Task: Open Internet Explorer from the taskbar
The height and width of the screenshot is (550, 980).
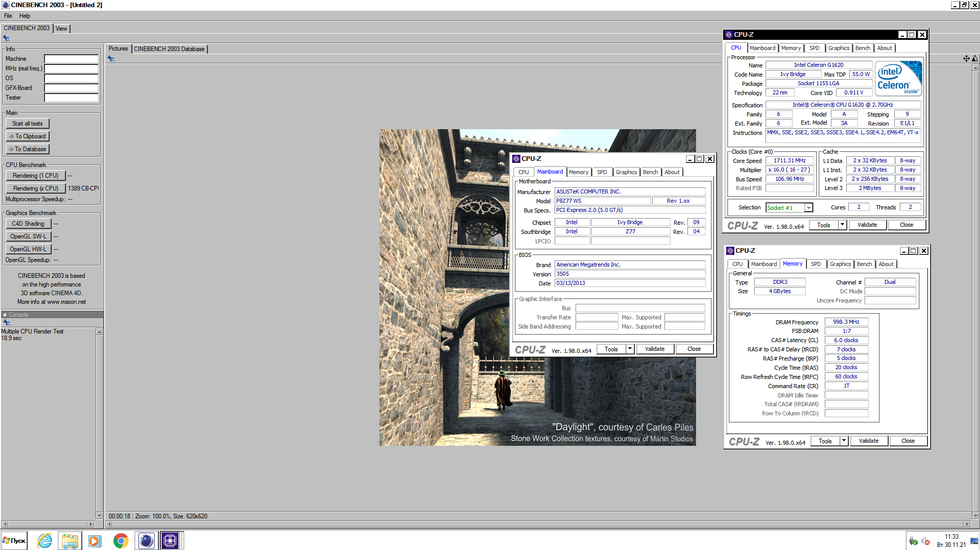Action: pyautogui.click(x=44, y=541)
